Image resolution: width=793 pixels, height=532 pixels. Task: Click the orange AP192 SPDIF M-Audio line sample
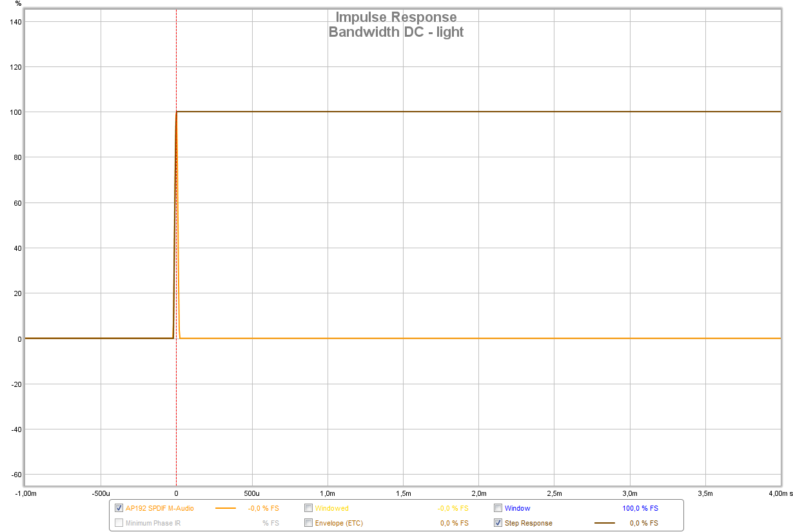(x=226, y=508)
